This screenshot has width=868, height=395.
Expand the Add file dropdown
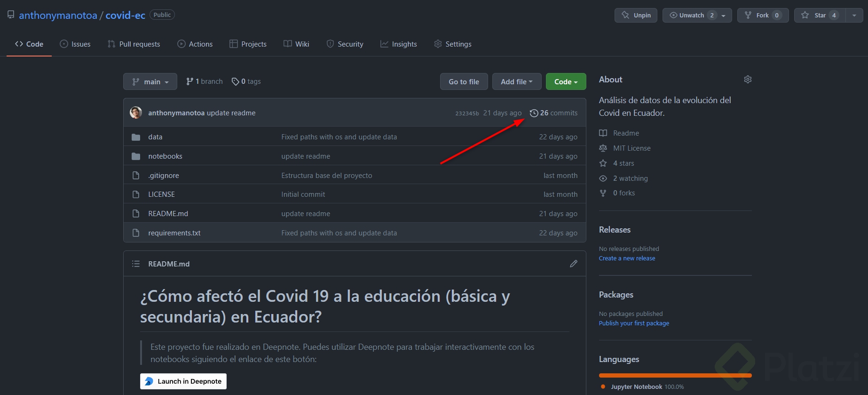tap(517, 81)
